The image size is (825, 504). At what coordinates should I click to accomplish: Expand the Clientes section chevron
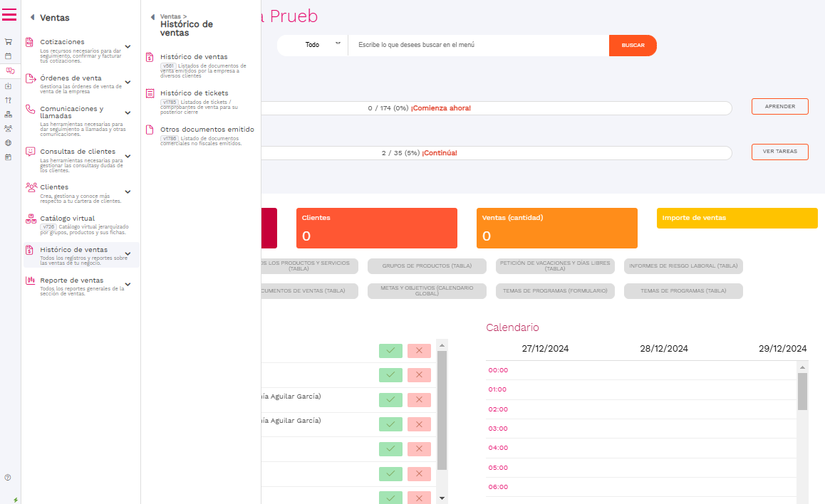[x=128, y=191]
